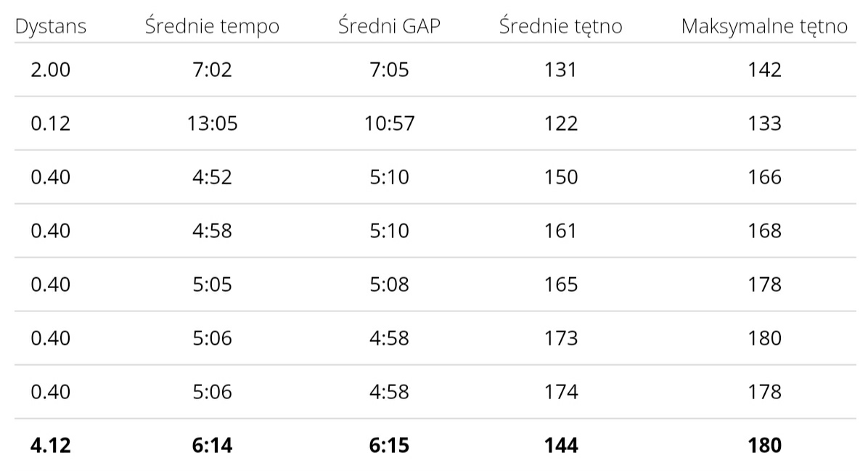Click the Dystans column header
Image resolution: width=868 pixels, height=471 pixels.
click(x=50, y=26)
